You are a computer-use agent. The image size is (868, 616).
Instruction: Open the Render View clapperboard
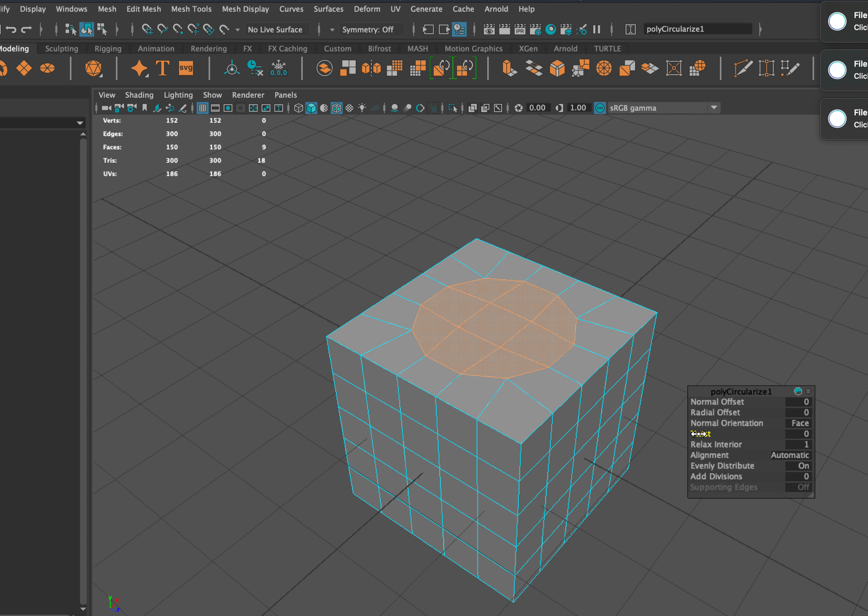pyautogui.click(x=489, y=29)
